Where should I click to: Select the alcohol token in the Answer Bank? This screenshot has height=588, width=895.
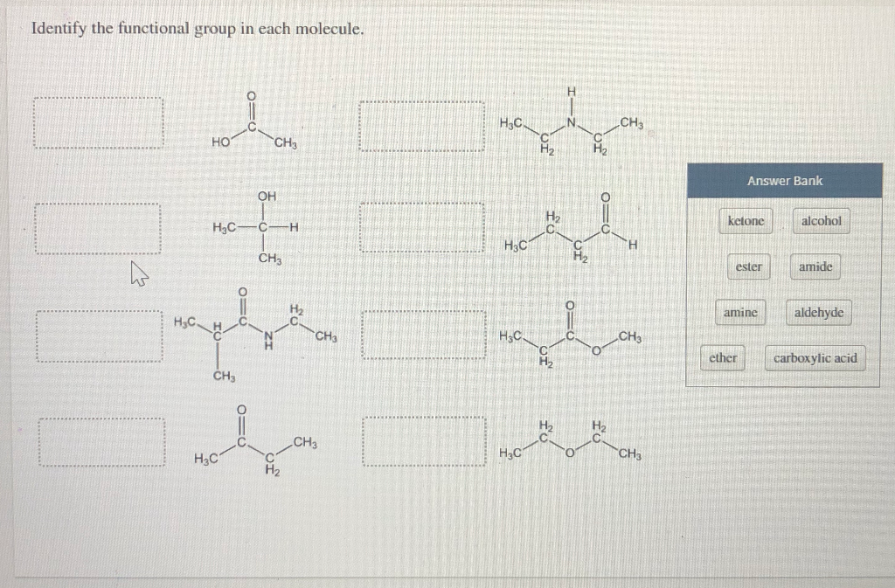click(821, 221)
